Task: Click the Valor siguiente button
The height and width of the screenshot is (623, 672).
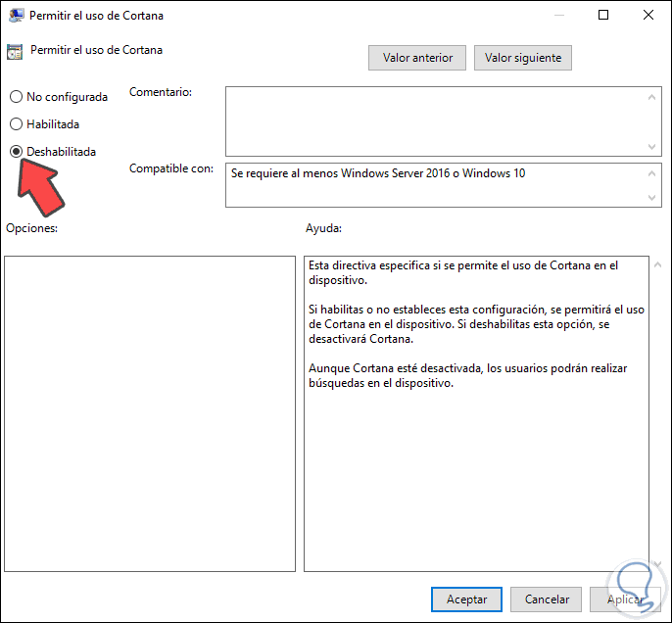Action: [523, 58]
